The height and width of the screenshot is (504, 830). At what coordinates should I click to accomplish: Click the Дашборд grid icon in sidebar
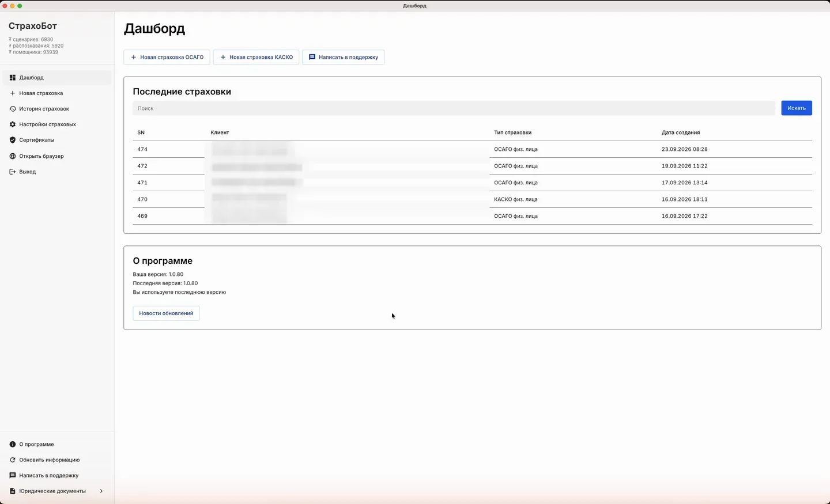pyautogui.click(x=13, y=78)
